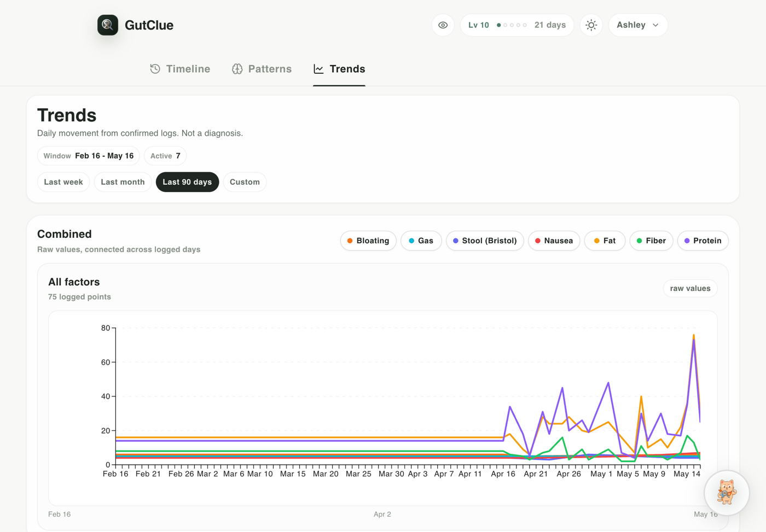Toggle the Fiber series chip

(652, 241)
